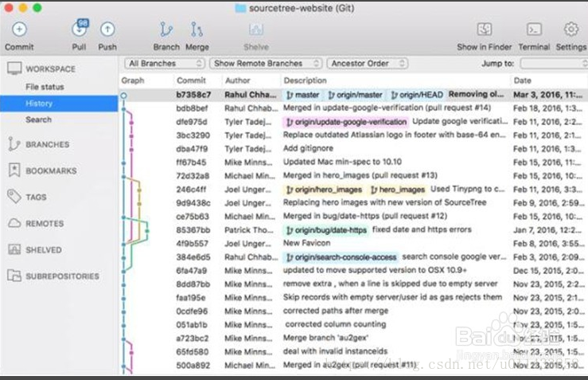Image resolution: width=588 pixels, height=380 pixels.
Task: Expand the REMOTES sidebar section
Action: point(45,223)
